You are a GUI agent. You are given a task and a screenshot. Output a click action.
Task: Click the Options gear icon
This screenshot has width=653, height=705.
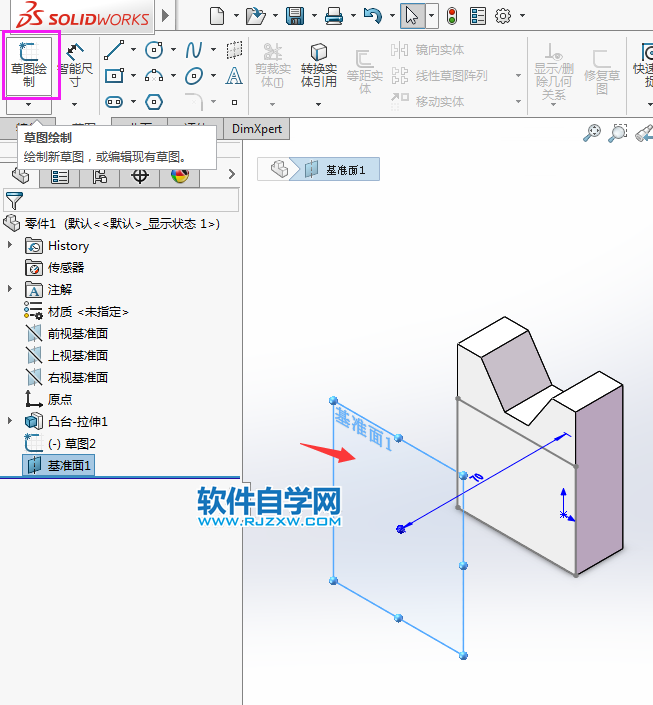pos(503,16)
